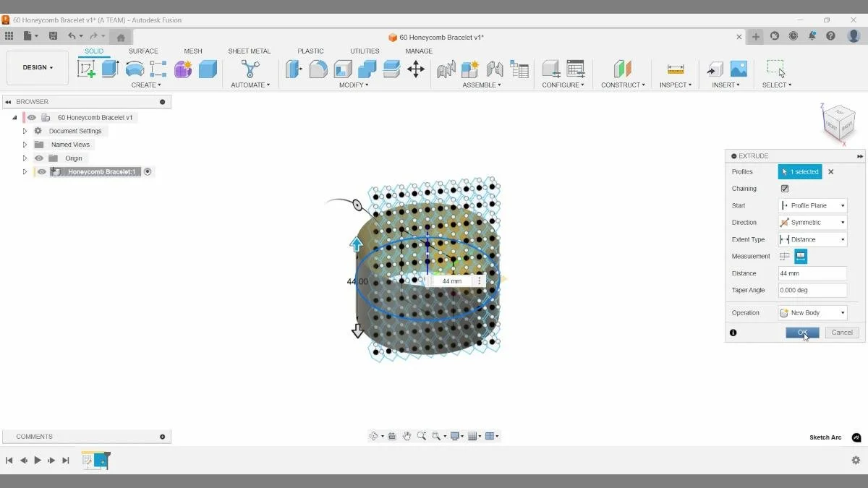Image resolution: width=868 pixels, height=488 pixels.
Task: Select the Extrude tool in the toolbar
Action: (x=110, y=69)
